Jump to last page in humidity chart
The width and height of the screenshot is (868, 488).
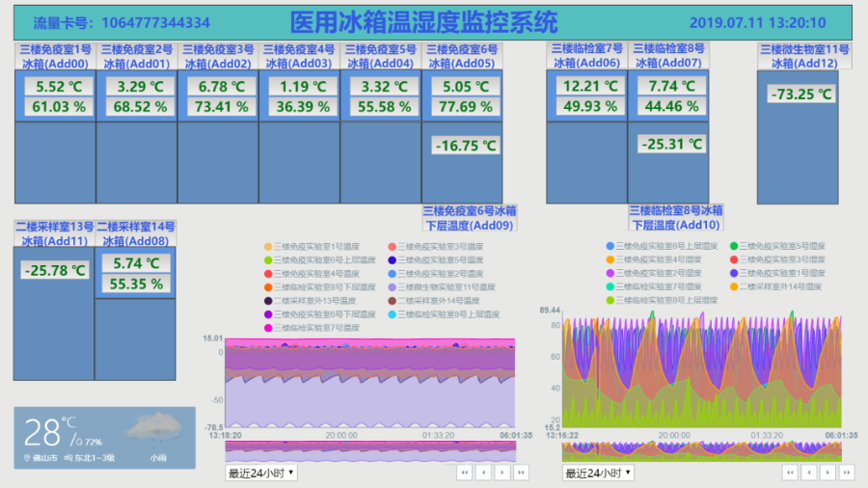[x=847, y=473]
